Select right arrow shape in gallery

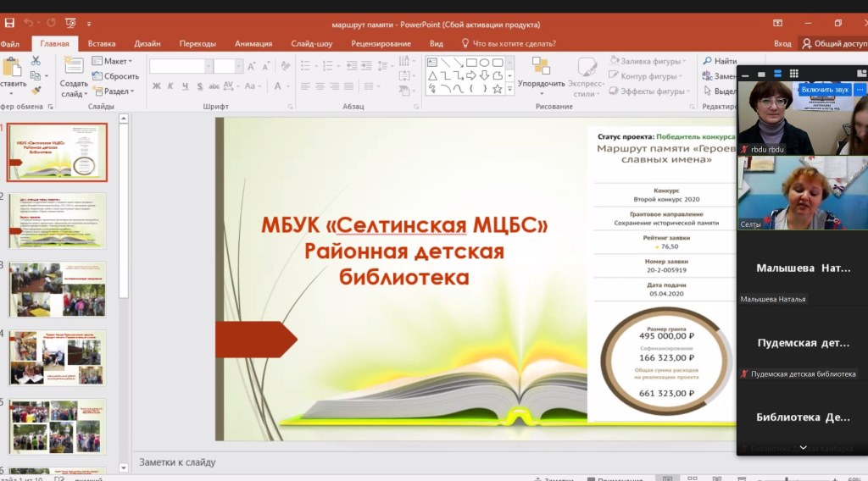[x=471, y=75]
